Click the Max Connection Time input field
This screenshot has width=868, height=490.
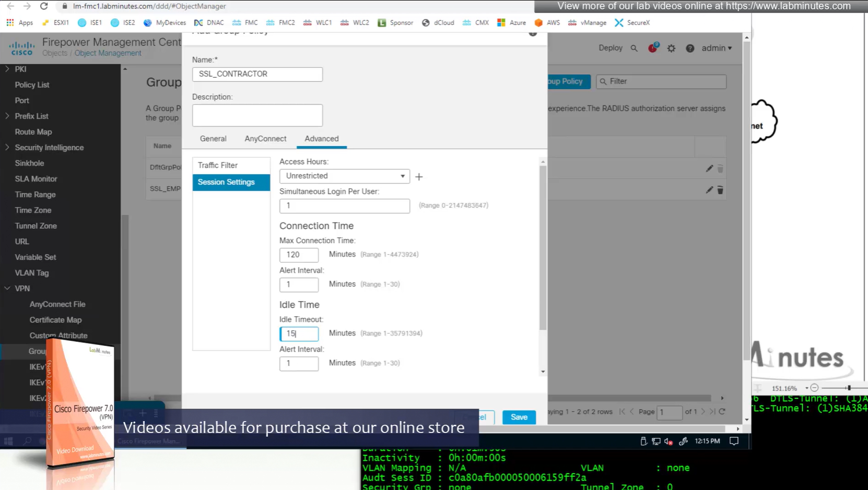299,255
